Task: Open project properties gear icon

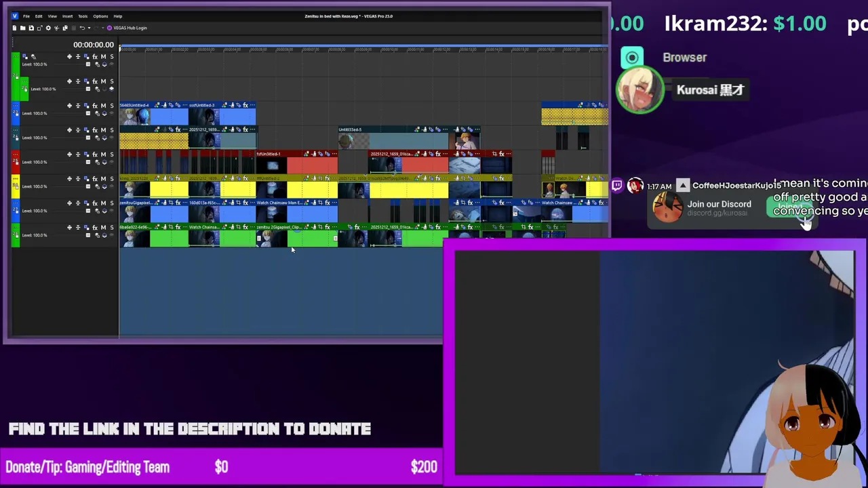Action: 48,28
